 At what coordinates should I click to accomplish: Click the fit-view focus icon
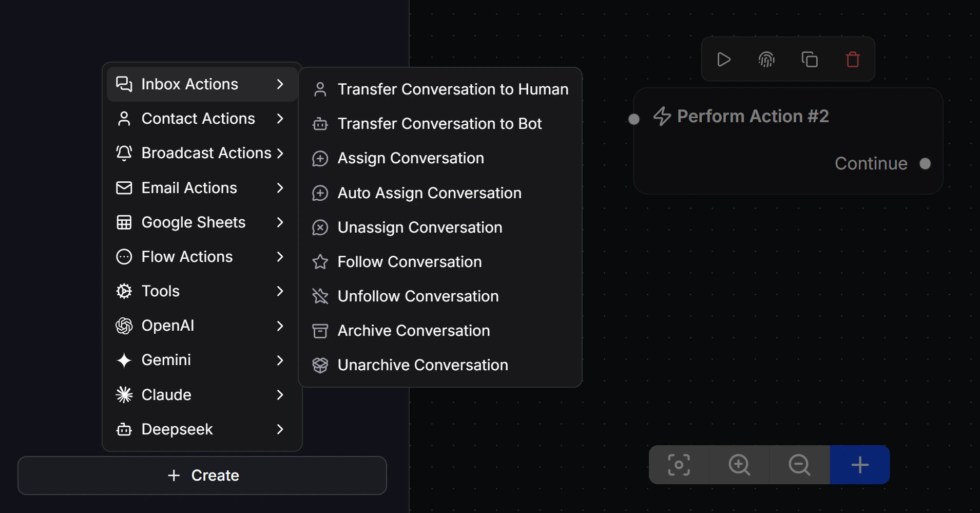click(x=679, y=465)
